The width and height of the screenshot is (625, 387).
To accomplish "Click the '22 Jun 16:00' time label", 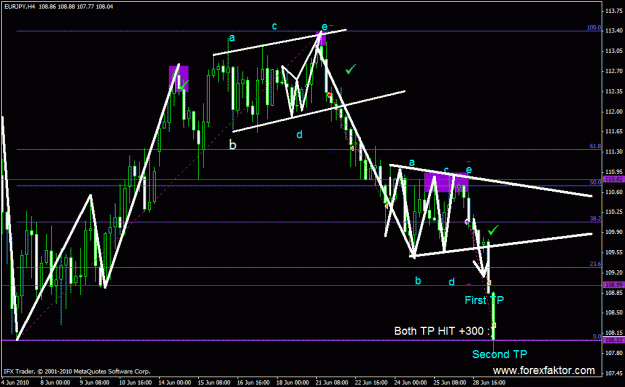I will pyautogui.click(x=371, y=383).
